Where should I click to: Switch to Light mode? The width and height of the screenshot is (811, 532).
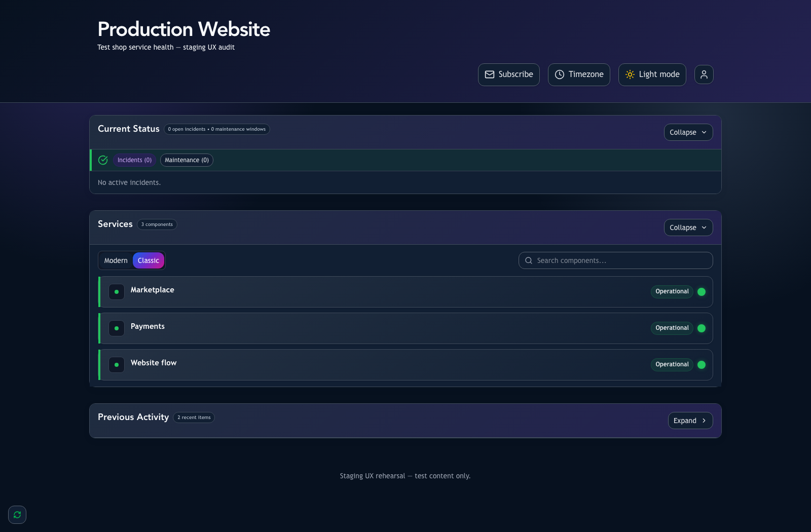pyautogui.click(x=652, y=74)
